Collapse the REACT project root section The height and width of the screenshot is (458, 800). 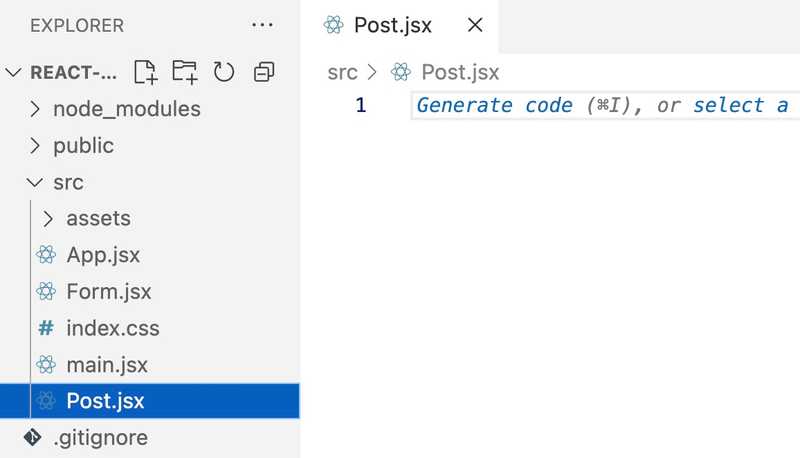point(13,73)
